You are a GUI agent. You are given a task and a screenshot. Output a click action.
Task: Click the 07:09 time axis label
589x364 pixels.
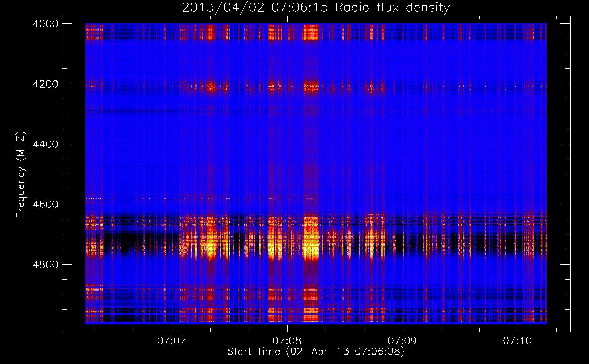(402, 341)
